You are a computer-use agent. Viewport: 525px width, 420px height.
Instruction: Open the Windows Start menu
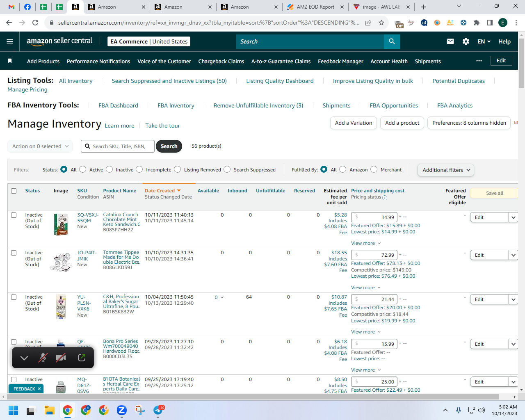13,410
